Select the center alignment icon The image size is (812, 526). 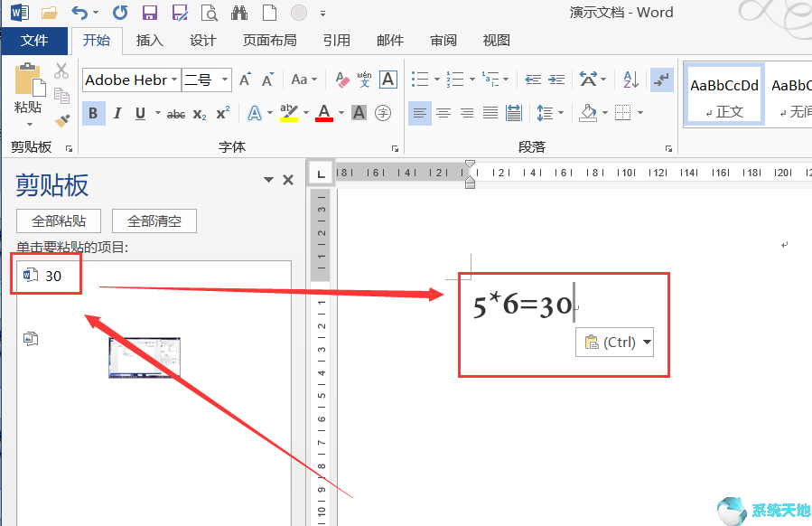click(443, 112)
